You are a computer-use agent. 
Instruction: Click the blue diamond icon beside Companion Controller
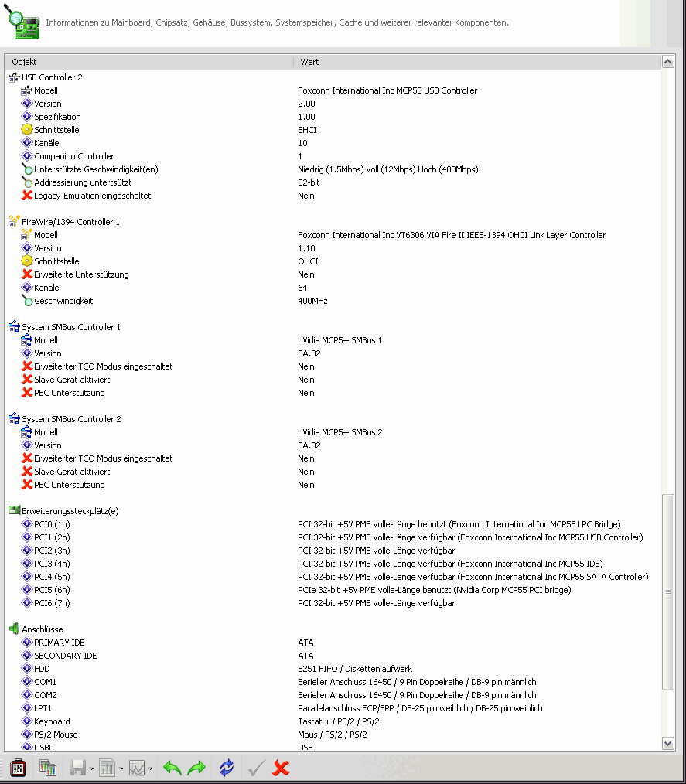[x=27, y=156]
